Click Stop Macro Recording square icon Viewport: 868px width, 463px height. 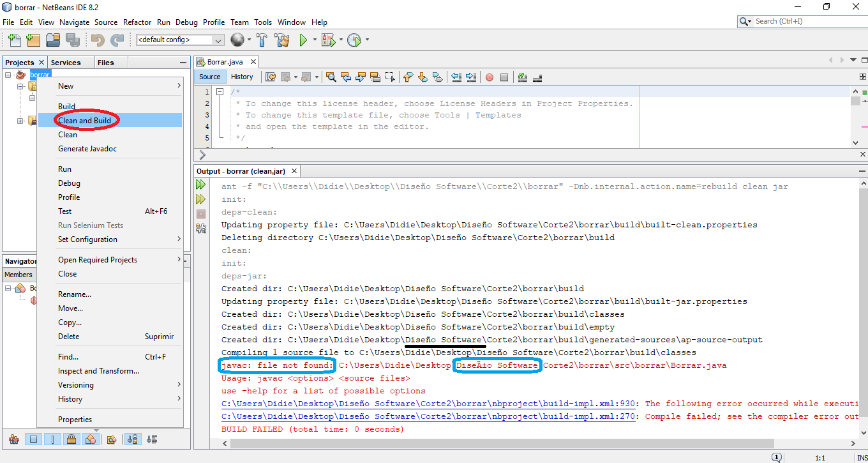(504, 77)
